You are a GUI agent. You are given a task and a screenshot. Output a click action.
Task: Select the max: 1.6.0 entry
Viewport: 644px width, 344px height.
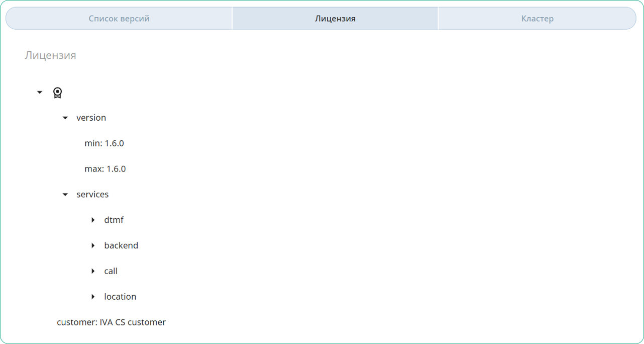(105, 169)
